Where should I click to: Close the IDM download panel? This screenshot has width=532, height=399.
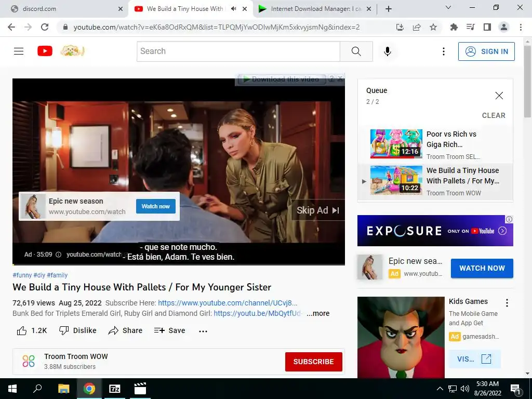pyautogui.click(x=340, y=79)
